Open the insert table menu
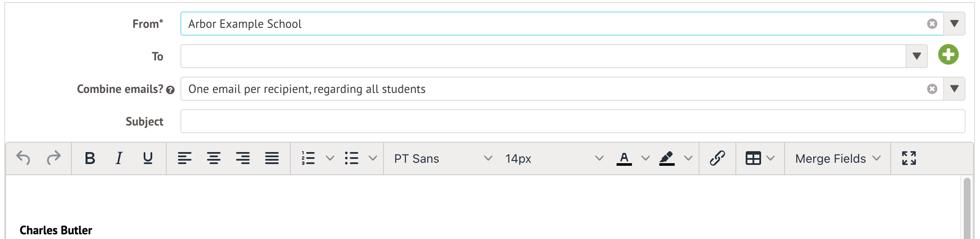Image resolution: width=980 pixels, height=239 pixels. pyautogui.click(x=753, y=158)
